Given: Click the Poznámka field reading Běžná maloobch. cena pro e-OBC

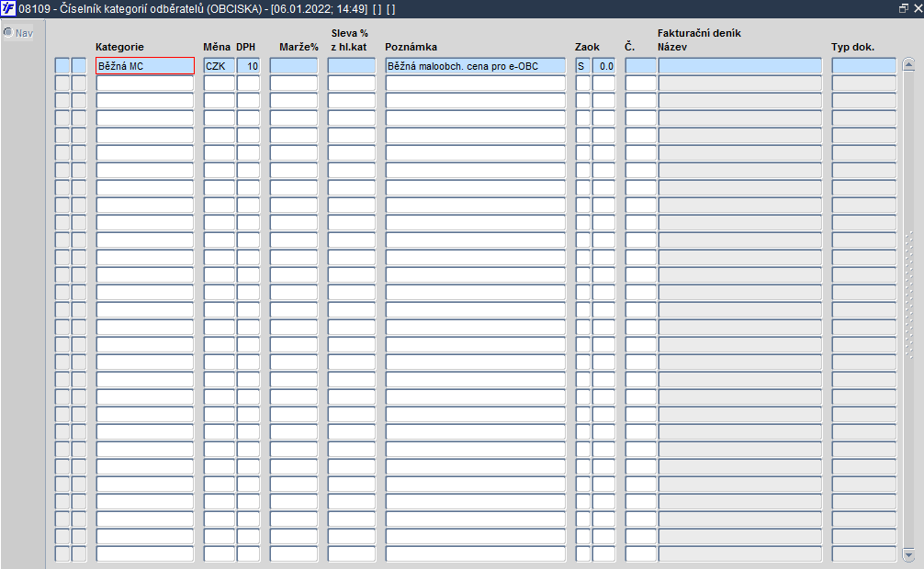Looking at the screenshot, I should pyautogui.click(x=476, y=66).
